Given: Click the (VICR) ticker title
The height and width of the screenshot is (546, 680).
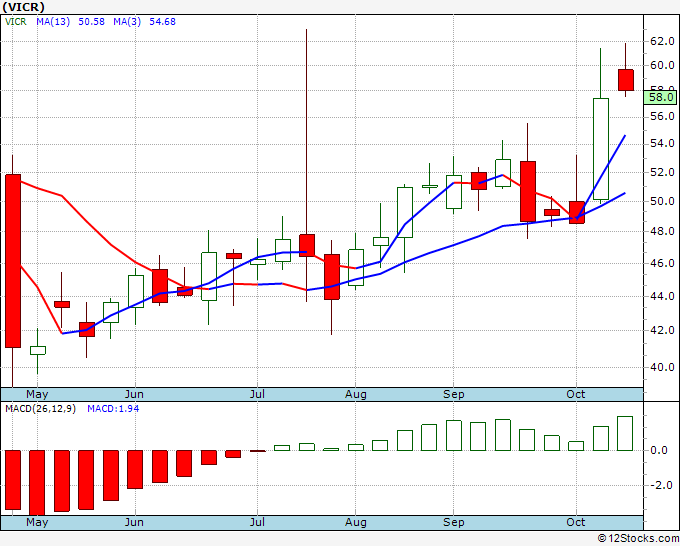Looking at the screenshot, I should (23, 7).
